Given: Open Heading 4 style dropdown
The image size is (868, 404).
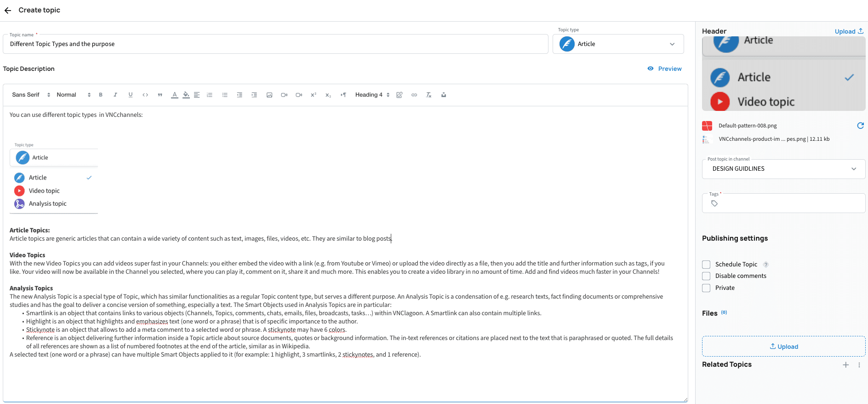Looking at the screenshot, I should pos(372,95).
